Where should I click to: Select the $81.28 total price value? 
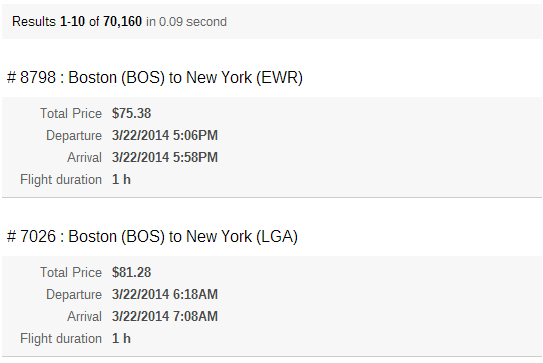(131, 272)
